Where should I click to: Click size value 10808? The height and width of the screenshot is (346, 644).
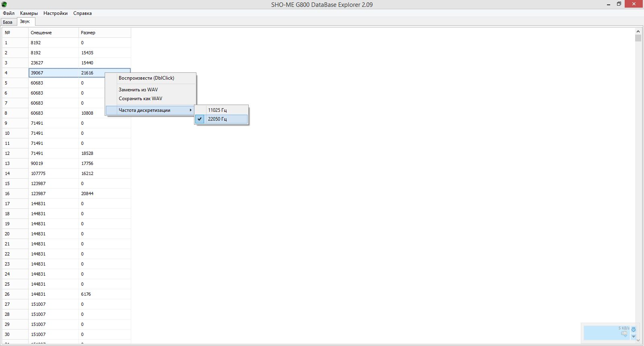87,113
